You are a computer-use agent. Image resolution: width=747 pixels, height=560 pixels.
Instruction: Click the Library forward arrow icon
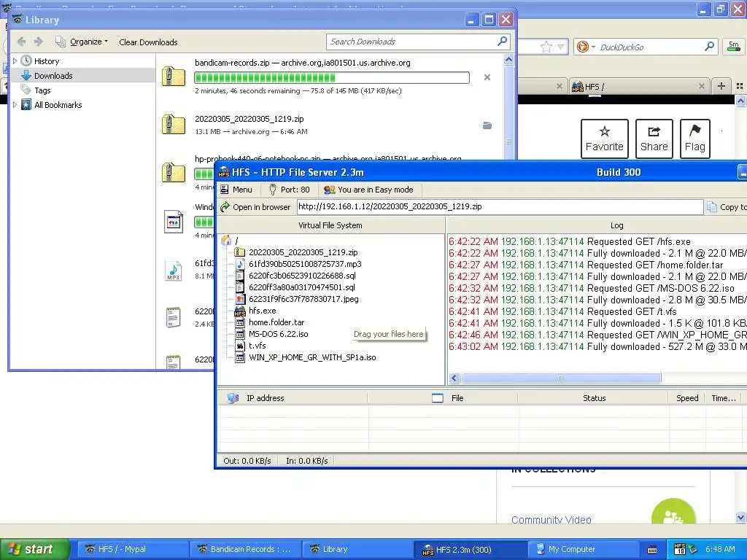39,42
